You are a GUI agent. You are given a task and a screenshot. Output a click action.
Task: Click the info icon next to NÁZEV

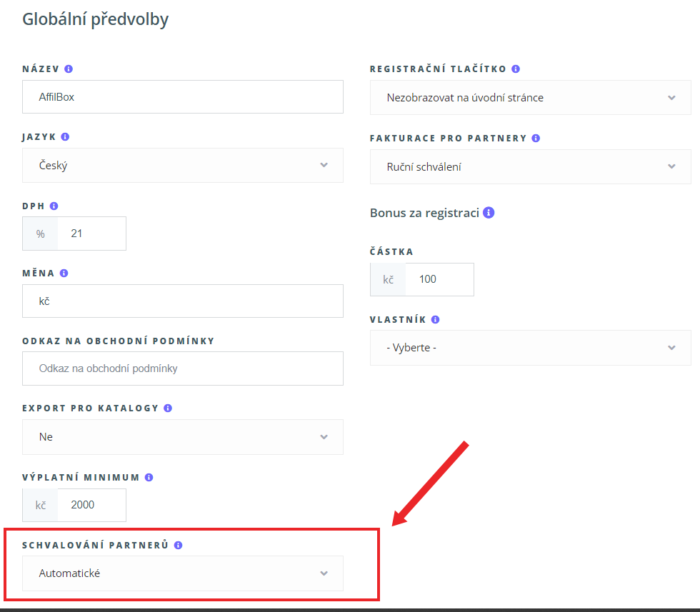pos(69,69)
